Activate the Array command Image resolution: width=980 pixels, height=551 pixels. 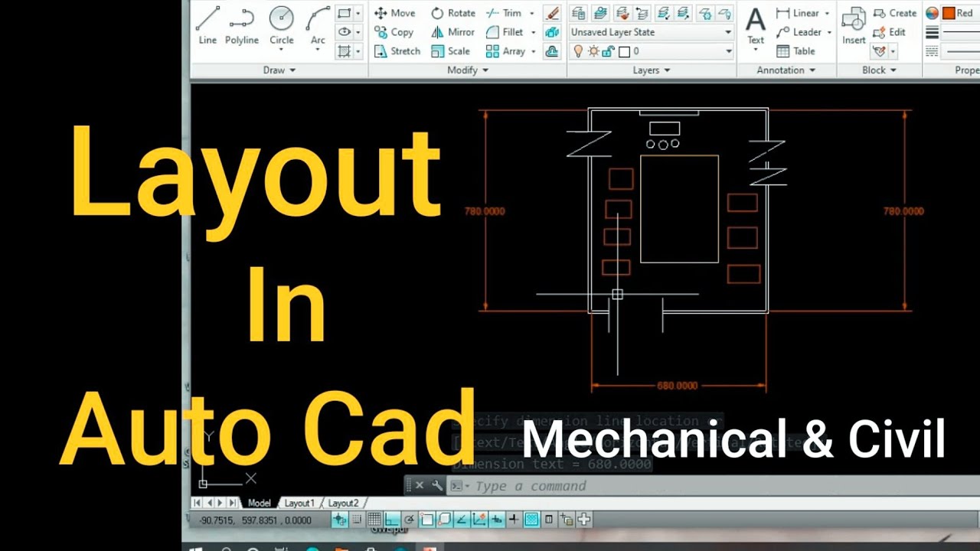[x=506, y=51]
